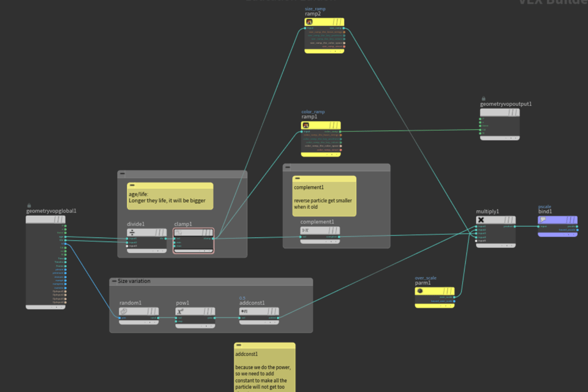Image resolution: width=588 pixels, height=392 pixels.
Task: Select the random1 node label
Action: coord(130,303)
